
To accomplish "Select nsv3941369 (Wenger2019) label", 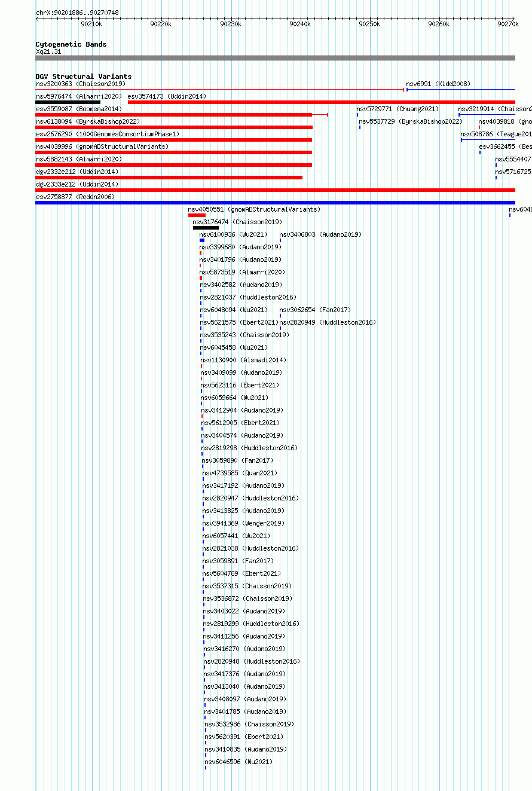I will 243,523.
